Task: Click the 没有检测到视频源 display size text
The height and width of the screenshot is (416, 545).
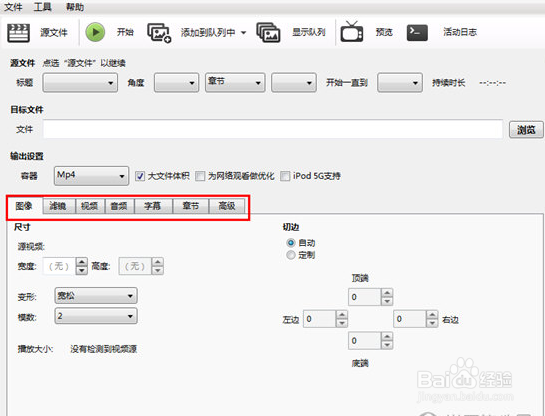Action: point(104,349)
